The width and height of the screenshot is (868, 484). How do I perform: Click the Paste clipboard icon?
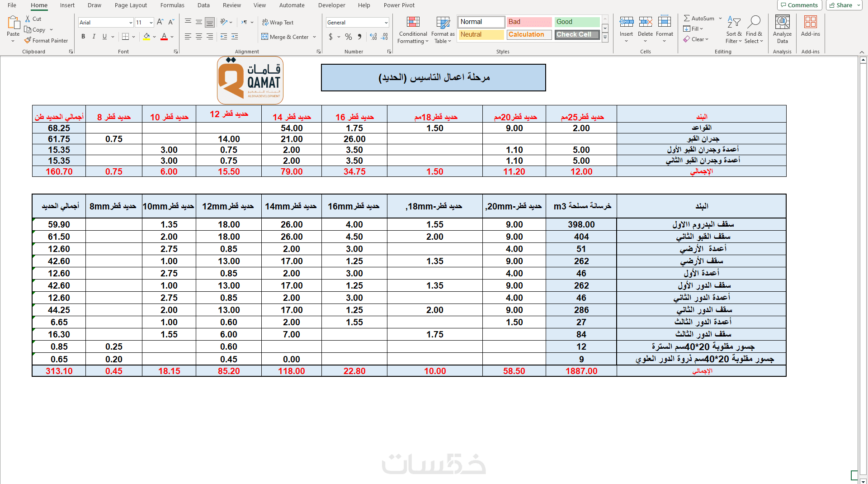click(x=13, y=23)
